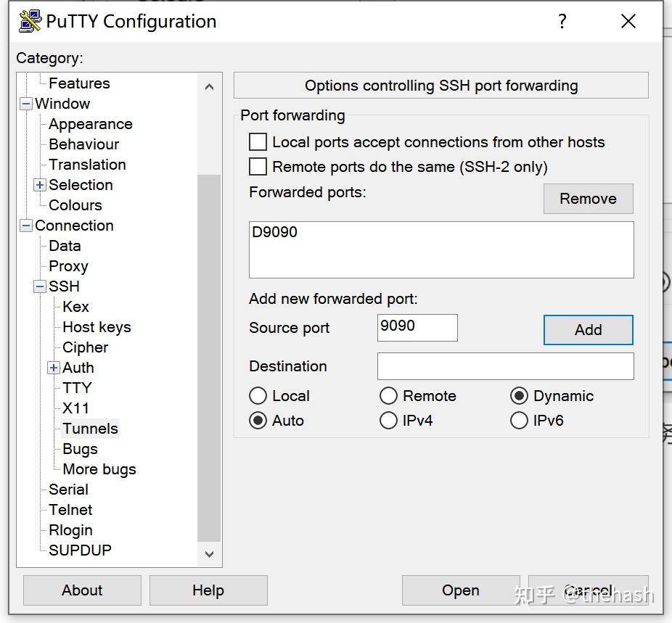Click the About button
The height and width of the screenshot is (623, 672).
(x=82, y=590)
